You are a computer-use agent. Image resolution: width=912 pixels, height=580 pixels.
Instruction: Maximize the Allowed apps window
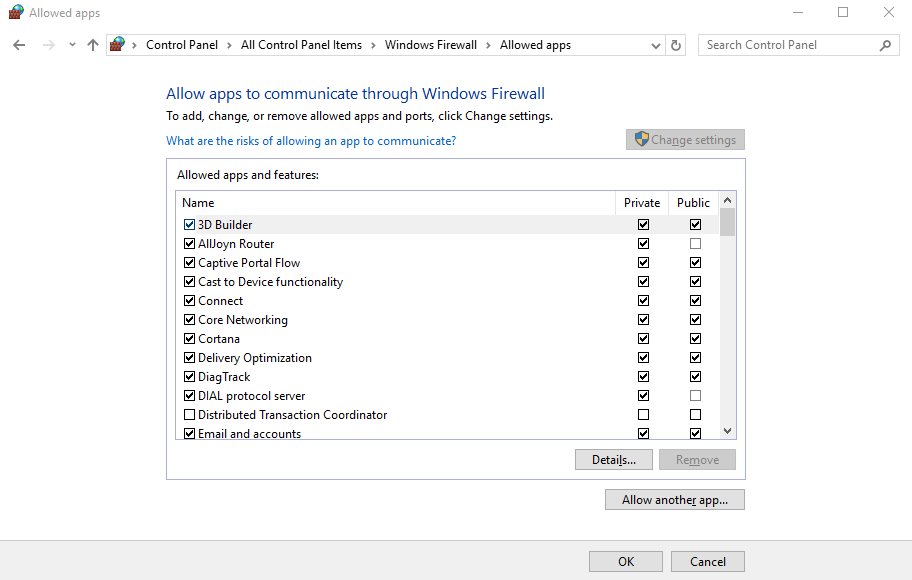coord(843,12)
